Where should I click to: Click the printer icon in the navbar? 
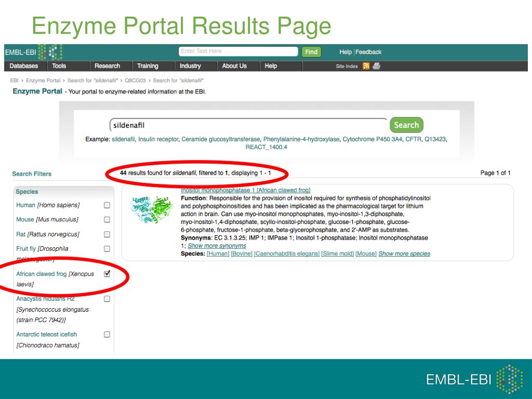[x=376, y=66]
